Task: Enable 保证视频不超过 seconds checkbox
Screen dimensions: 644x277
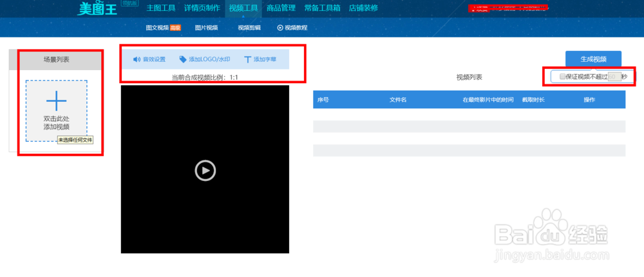Action: point(562,76)
